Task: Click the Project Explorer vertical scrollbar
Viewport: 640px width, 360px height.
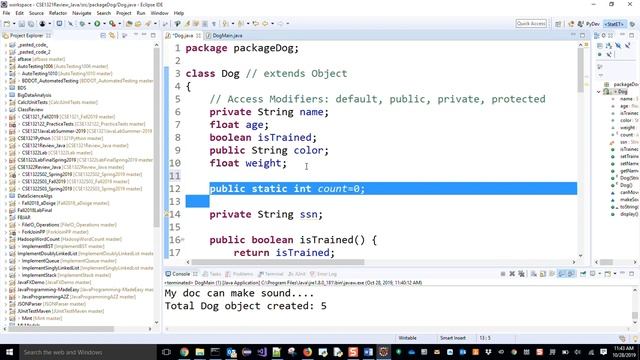Action: (156, 139)
